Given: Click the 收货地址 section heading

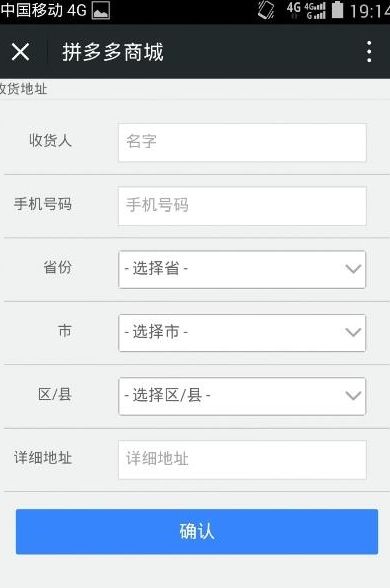Looking at the screenshot, I should tap(23, 89).
